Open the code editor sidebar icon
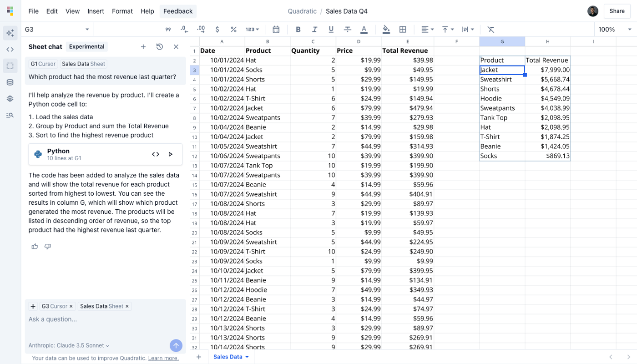The height and width of the screenshot is (364, 637). pyautogui.click(x=10, y=49)
